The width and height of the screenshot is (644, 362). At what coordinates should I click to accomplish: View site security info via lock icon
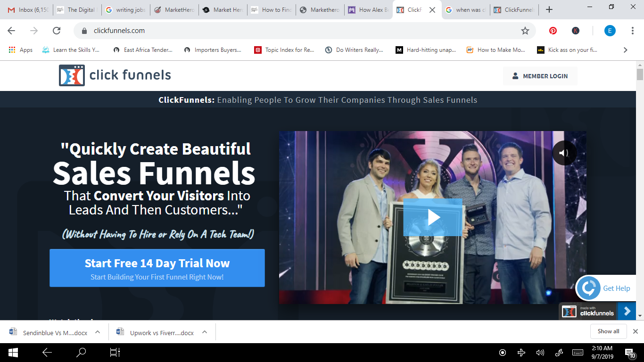coord(85,31)
